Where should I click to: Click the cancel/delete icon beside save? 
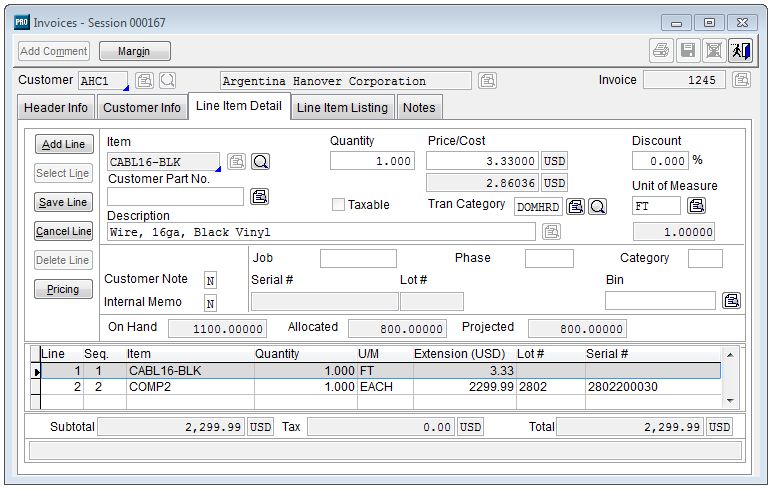pos(713,50)
